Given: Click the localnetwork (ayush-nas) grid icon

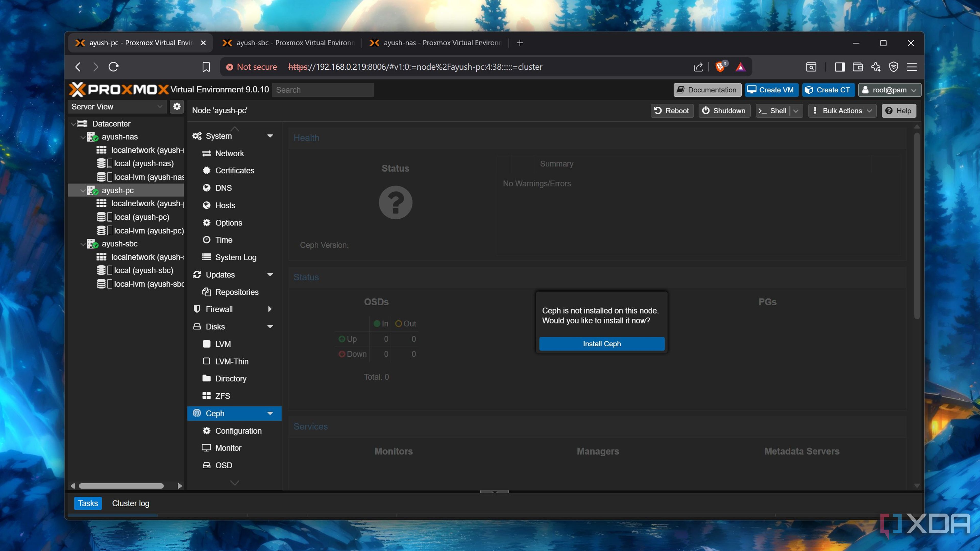Looking at the screenshot, I should (x=102, y=150).
